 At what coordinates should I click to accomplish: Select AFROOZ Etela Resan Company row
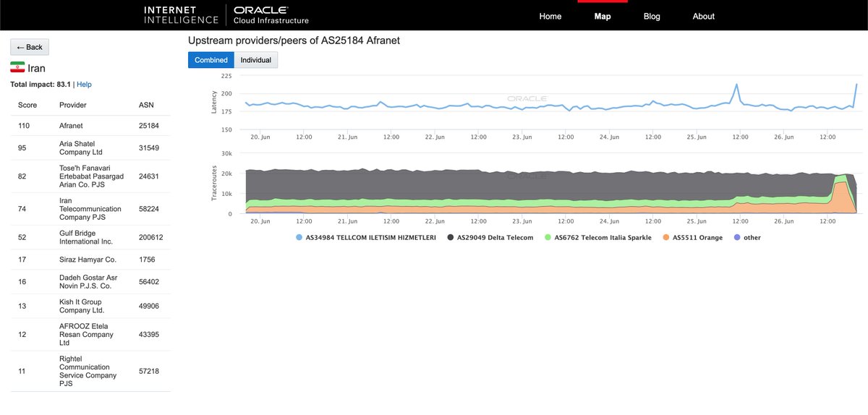click(90, 335)
